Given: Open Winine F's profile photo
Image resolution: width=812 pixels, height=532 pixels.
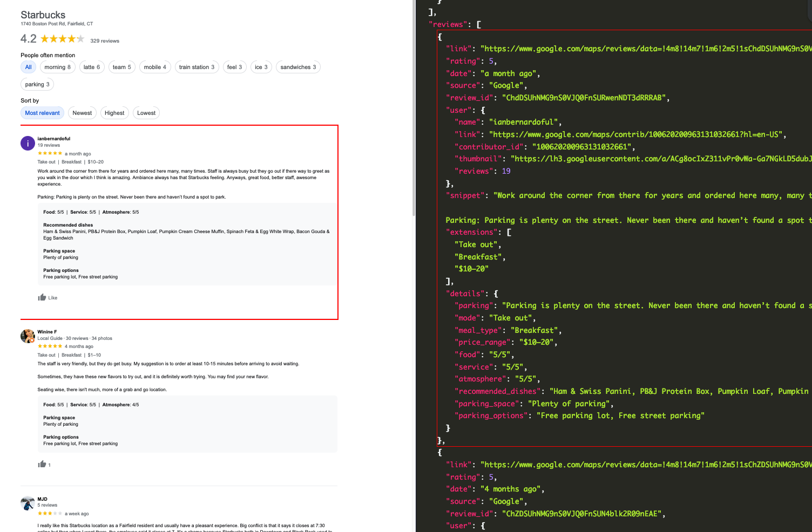Looking at the screenshot, I should pyautogui.click(x=28, y=336).
